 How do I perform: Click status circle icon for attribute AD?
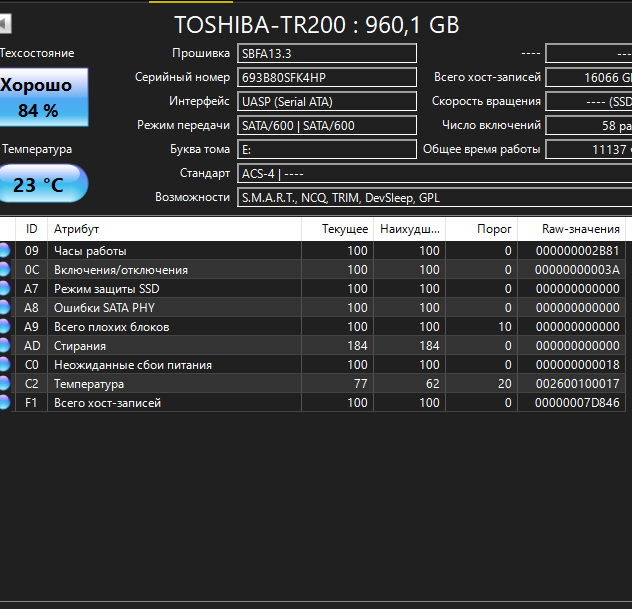(x=4, y=345)
